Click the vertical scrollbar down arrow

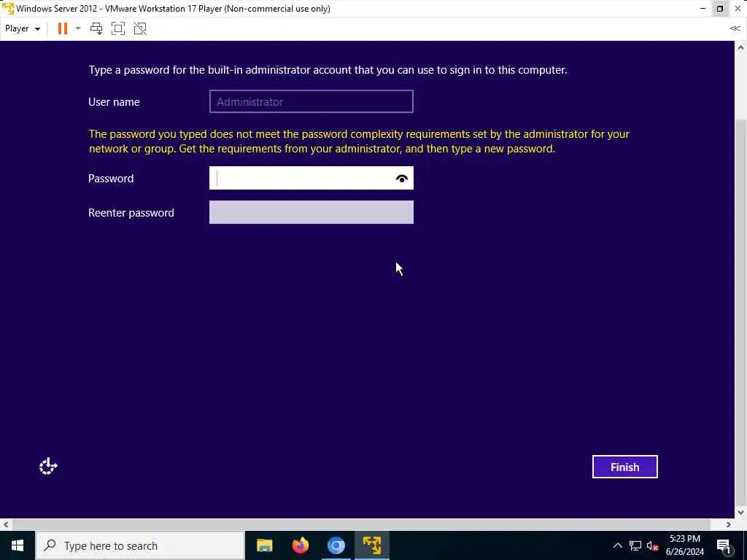[x=741, y=513]
